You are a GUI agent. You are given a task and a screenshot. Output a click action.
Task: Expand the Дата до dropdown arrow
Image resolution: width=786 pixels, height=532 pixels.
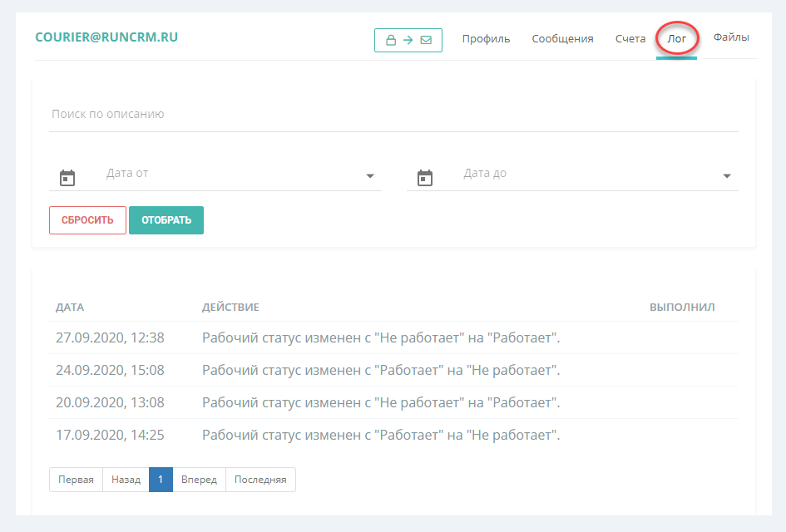click(727, 176)
